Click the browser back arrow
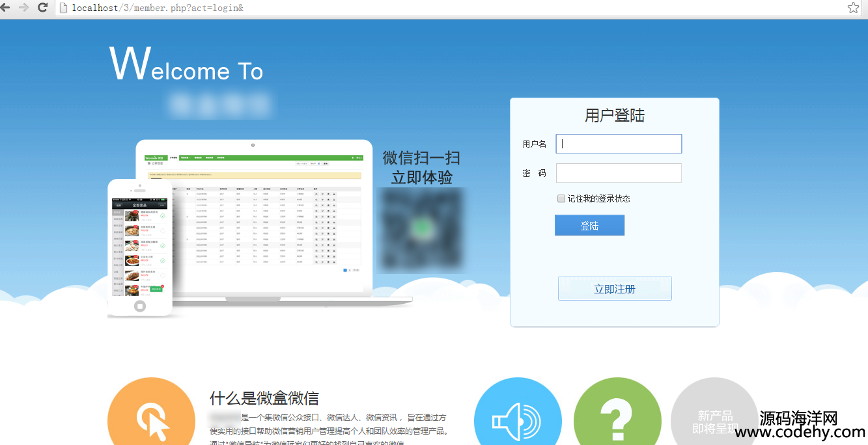Image resolution: width=868 pixels, height=445 pixels. click(x=6, y=8)
